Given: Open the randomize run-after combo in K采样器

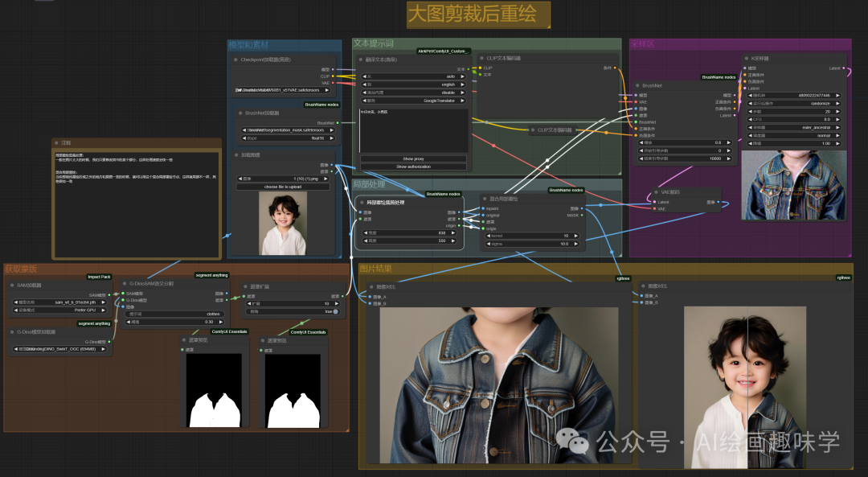Looking at the screenshot, I should click(x=794, y=103).
